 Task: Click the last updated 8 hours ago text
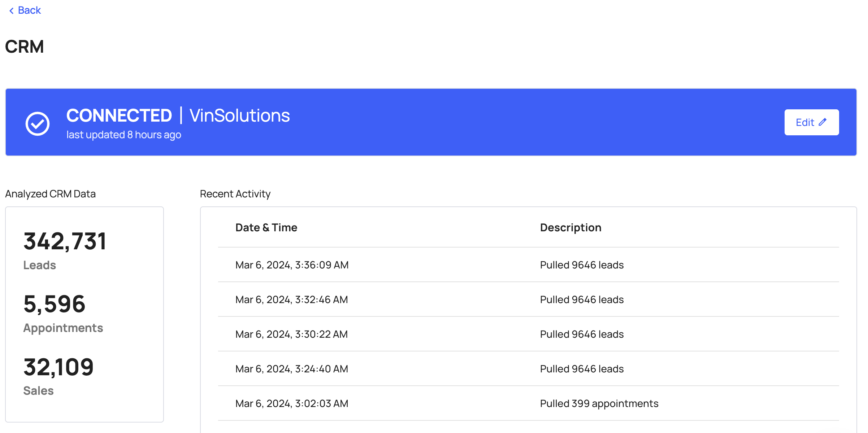[x=124, y=135]
